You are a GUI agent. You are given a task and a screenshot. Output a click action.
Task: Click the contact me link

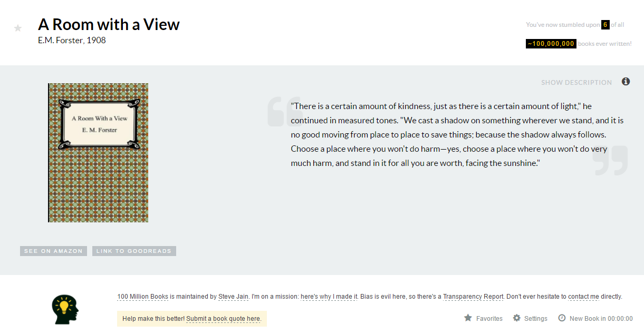pyautogui.click(x=583, y=297)
